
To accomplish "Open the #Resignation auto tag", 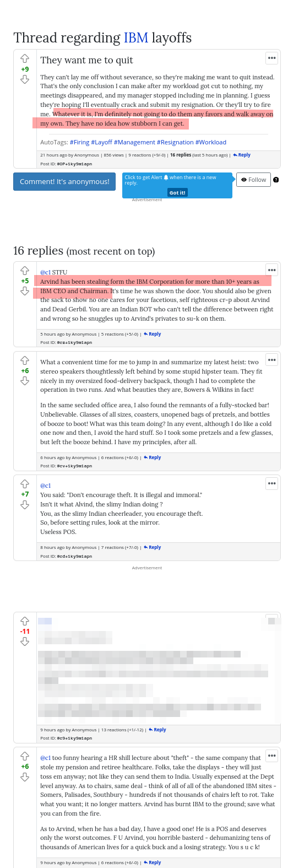I will pyautogui.click(x=175, y=142).
